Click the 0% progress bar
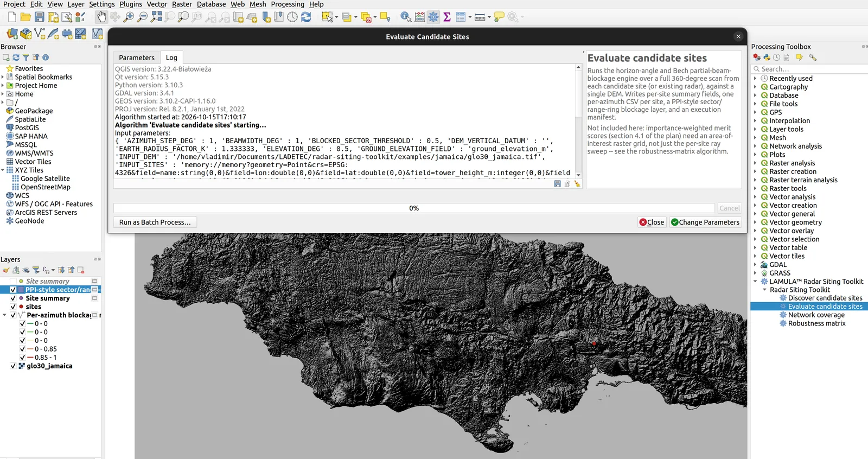 (x=413, y=208)
